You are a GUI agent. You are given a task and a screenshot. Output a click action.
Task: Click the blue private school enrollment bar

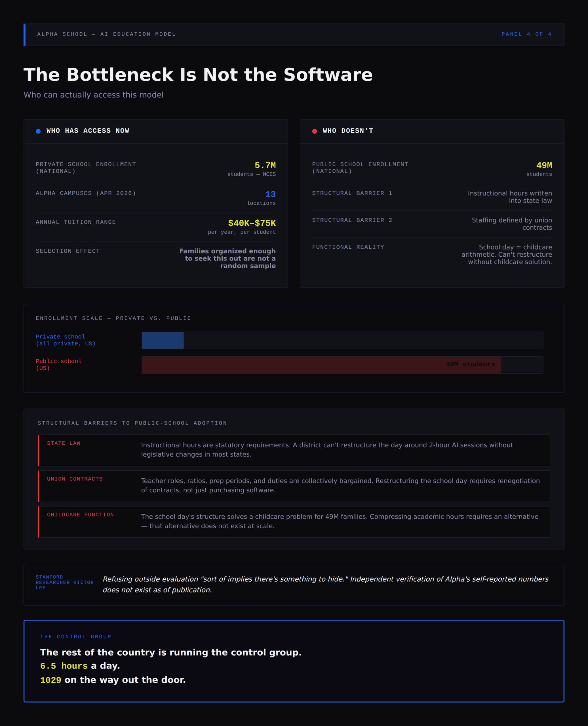pyautogui.click(x=163, y=340)
